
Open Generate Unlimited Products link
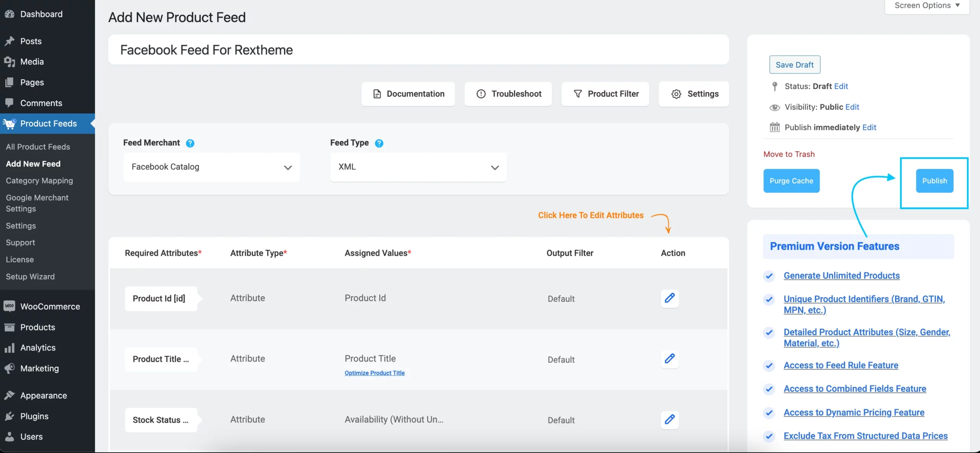click(x=842, y=276)
